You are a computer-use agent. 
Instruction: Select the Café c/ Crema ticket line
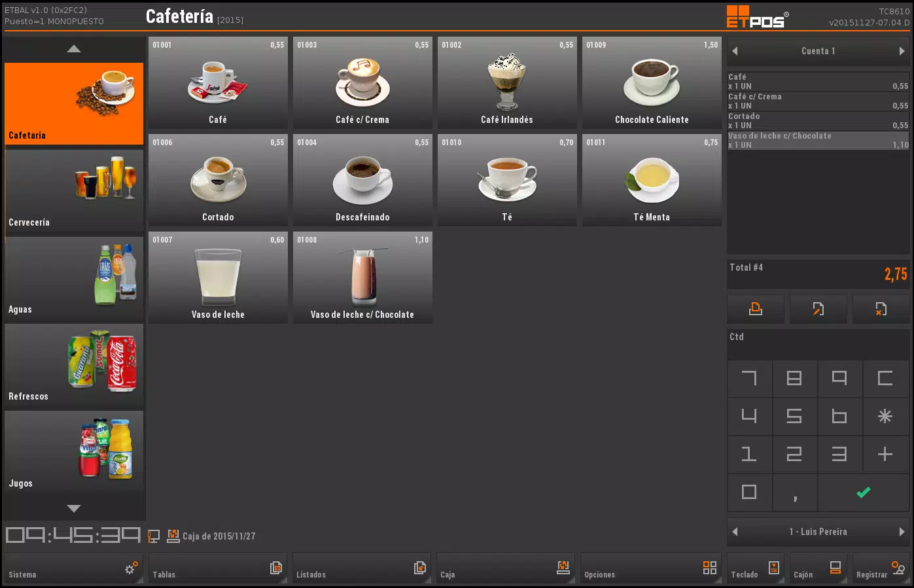(818, 101)
